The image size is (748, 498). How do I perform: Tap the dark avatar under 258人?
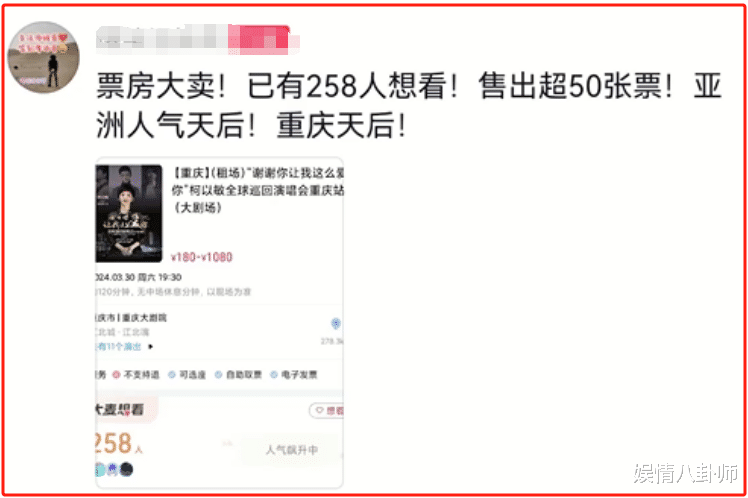126,470
